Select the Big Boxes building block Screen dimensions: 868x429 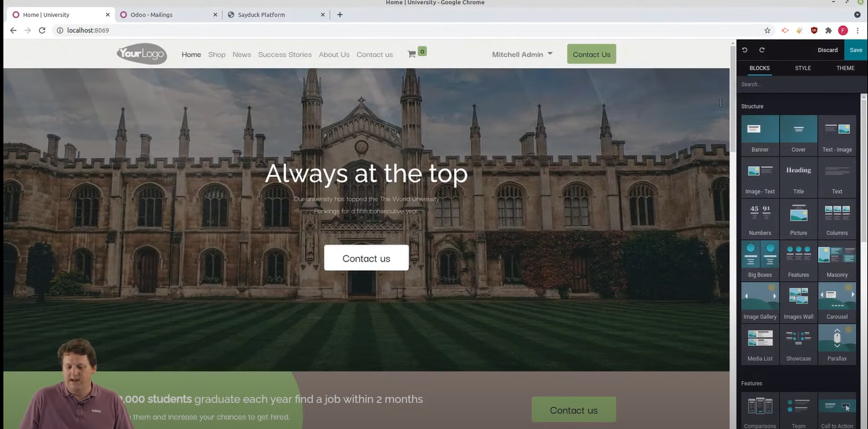click(760, 260)
